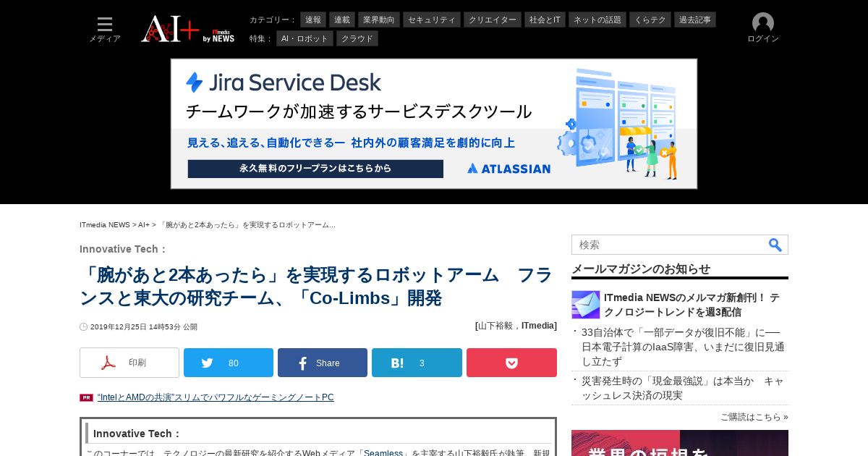Click the author credit 山下裕毅，ITmedia
Screen dimensions: 868x456
(516, 326)
